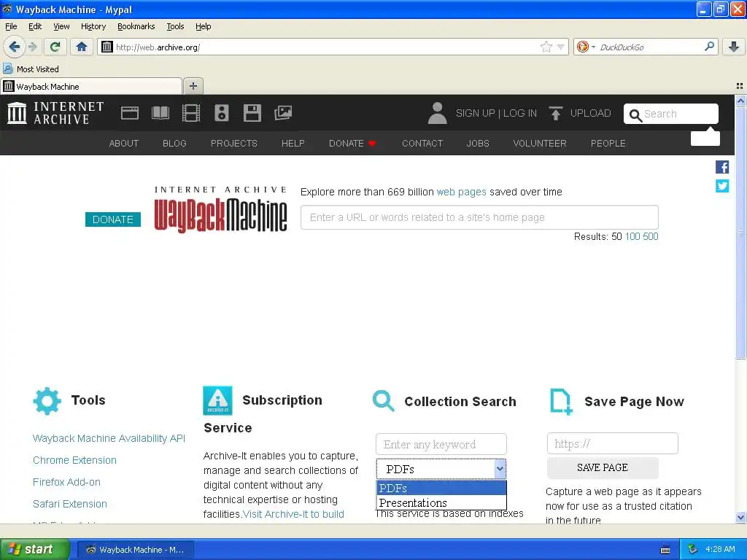
Task: Open the Help menu in menu bar
Action: (203, 26)
